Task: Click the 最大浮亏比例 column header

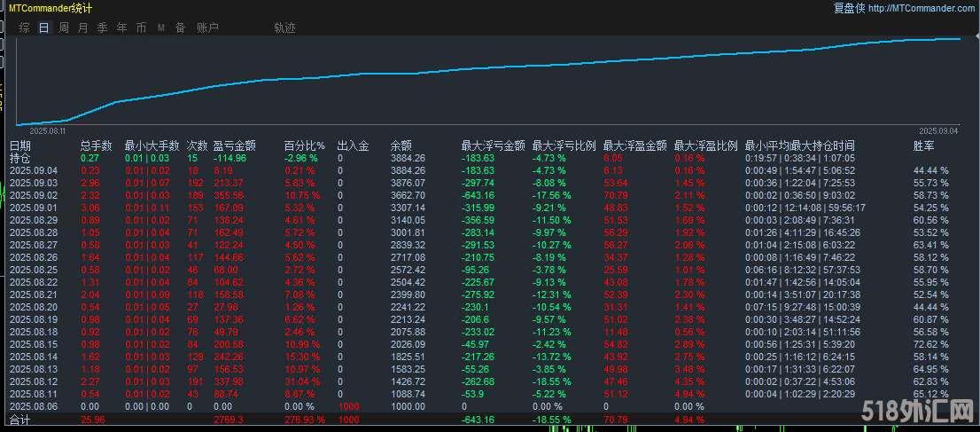Action: 564,145
